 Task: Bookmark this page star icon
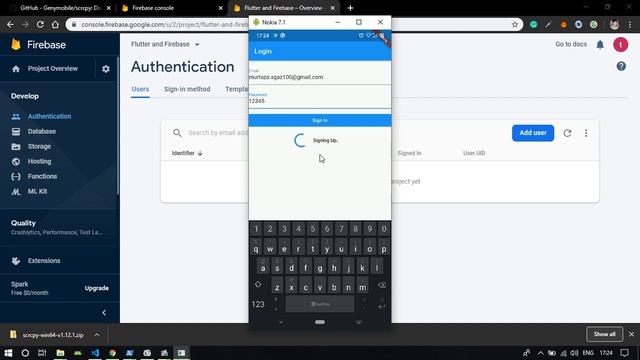pos(515,24)
